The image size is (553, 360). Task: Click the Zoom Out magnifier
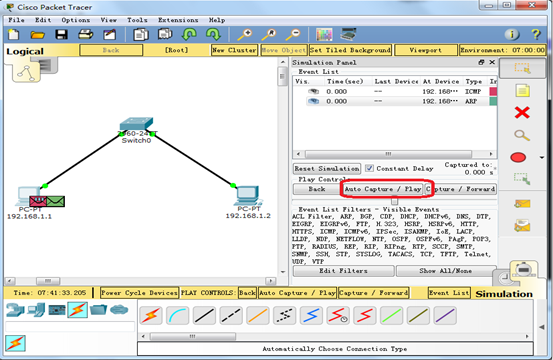coord(292,35)
